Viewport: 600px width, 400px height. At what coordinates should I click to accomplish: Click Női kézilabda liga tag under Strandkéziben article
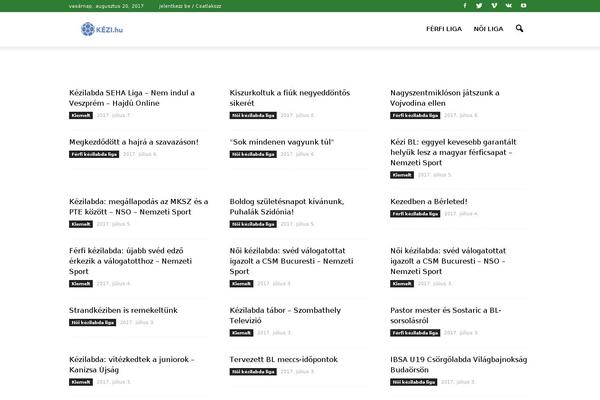(92, 323)
